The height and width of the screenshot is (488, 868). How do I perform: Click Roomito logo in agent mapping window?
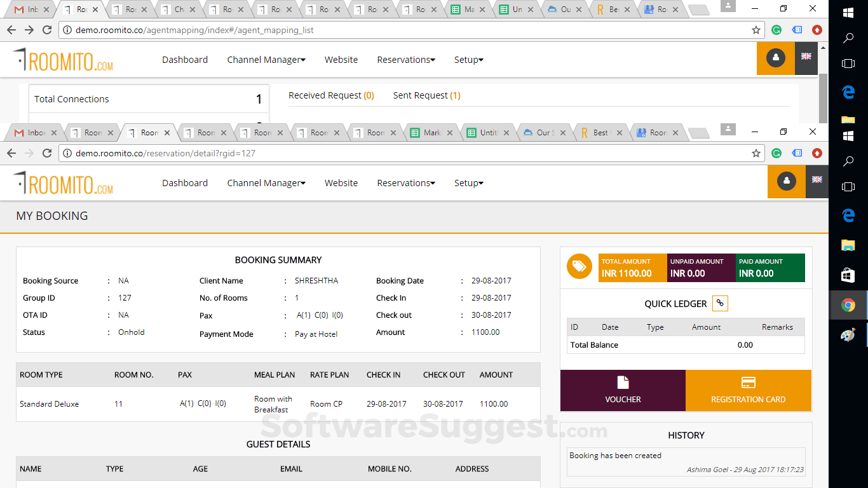[x=64, y=60]
